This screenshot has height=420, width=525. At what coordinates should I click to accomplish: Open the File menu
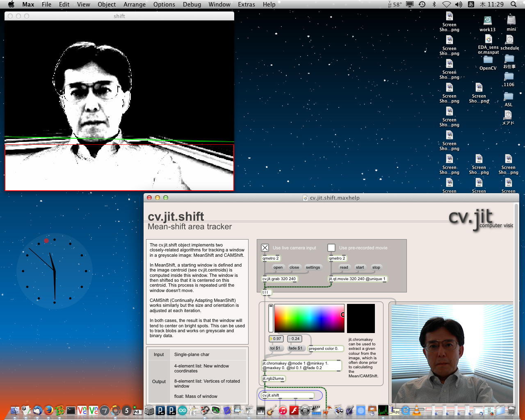pyautogui.click(x=47, y=5)
